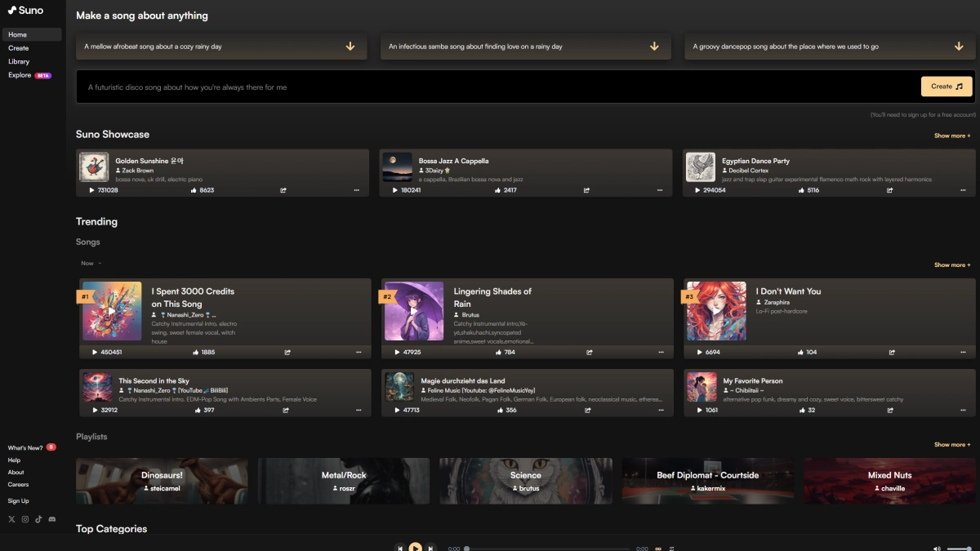Skip to next track in player

click(x=431, y=548)
